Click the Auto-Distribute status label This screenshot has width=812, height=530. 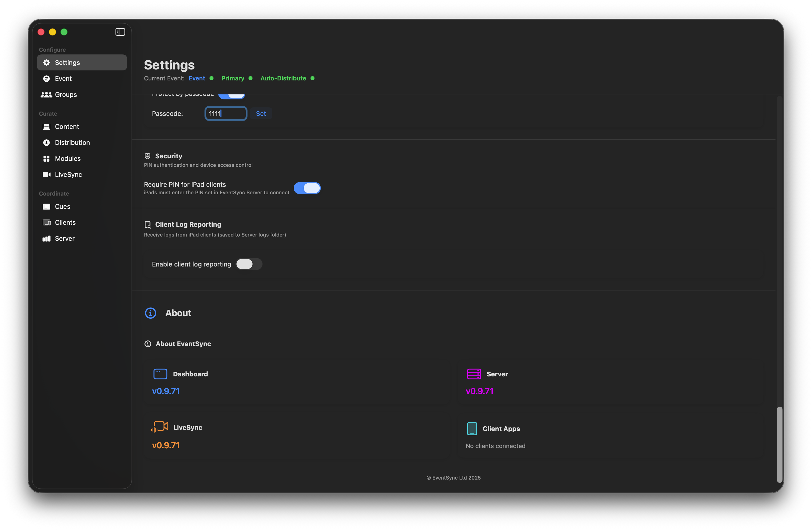pos(283,78)
